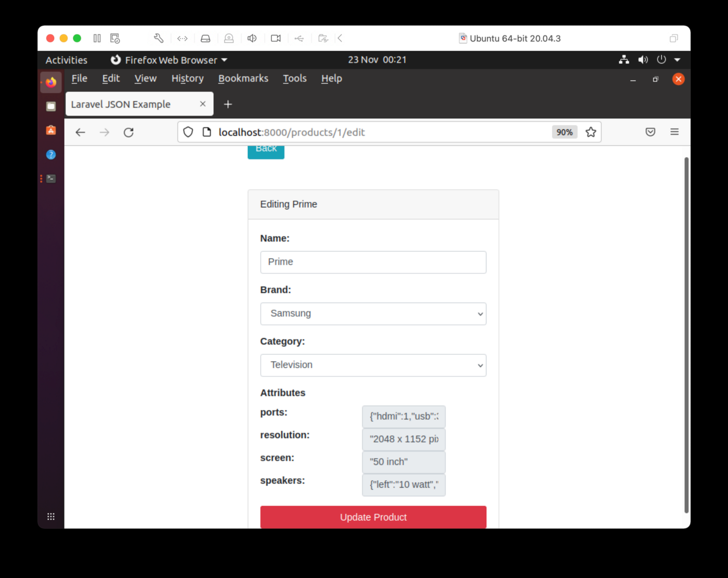The width and height of the screenshot is (728, 578).
Task: Open the Pocket save icon
Action: pos(651,132)
